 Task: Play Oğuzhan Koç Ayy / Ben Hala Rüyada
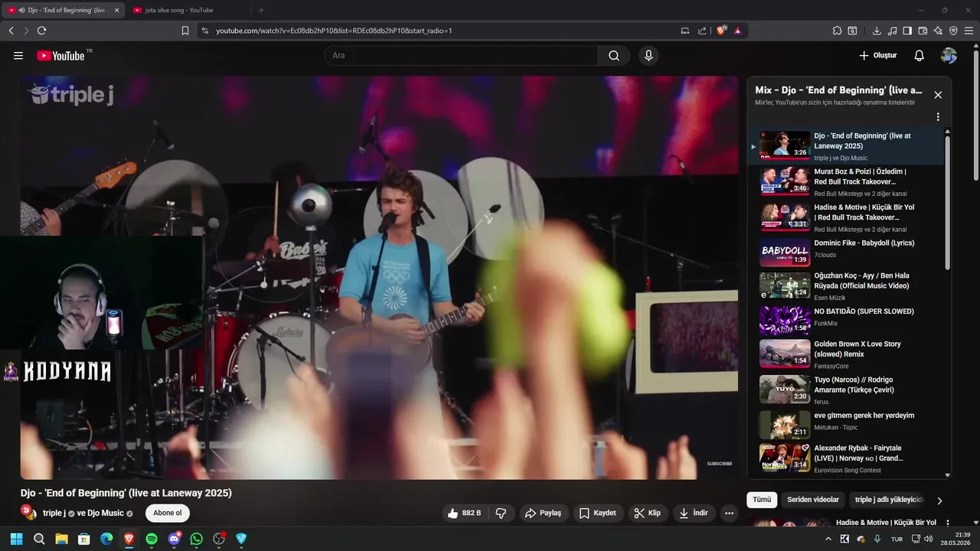pos(847,285)
